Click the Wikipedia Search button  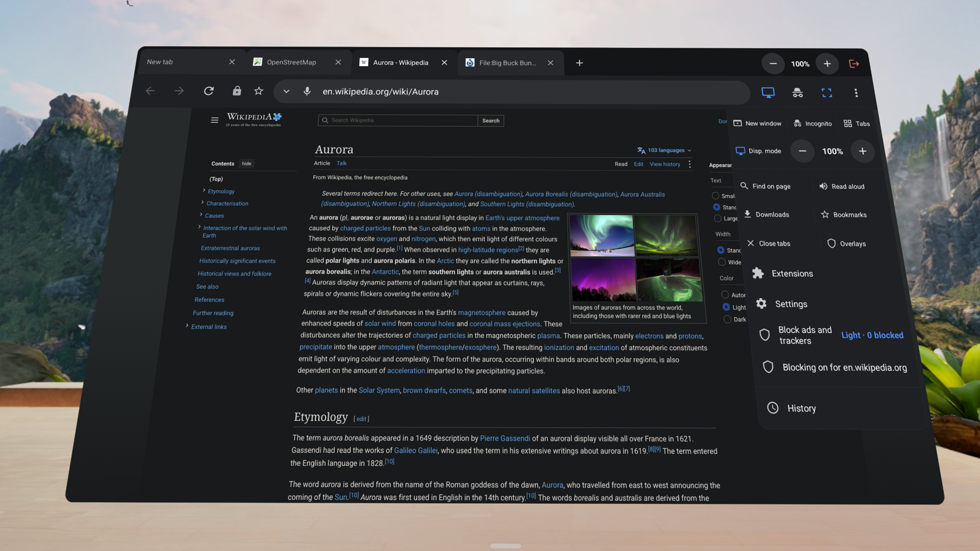[x=491, y=121]
